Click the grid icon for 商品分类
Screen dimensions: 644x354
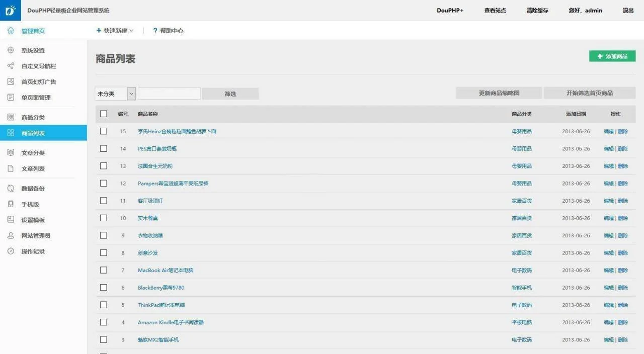(11, 117)
